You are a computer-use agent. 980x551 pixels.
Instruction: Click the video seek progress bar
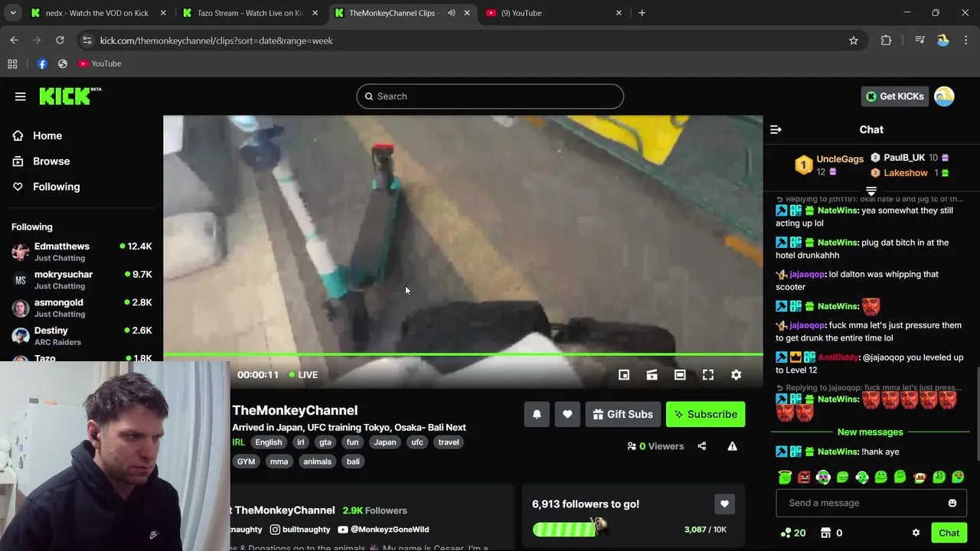[462, 354]
